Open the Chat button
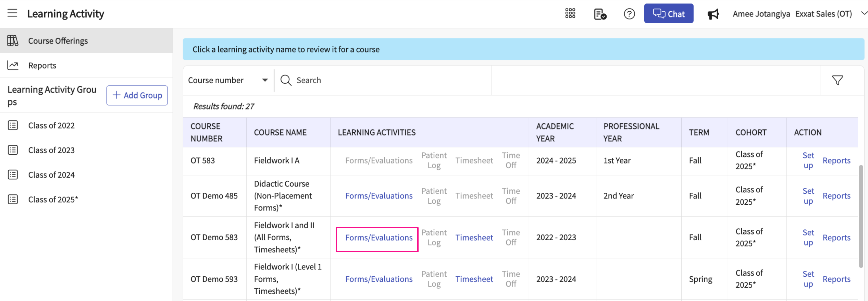Image resolution: width=868 pixels, height=301 pixels. 668,14
